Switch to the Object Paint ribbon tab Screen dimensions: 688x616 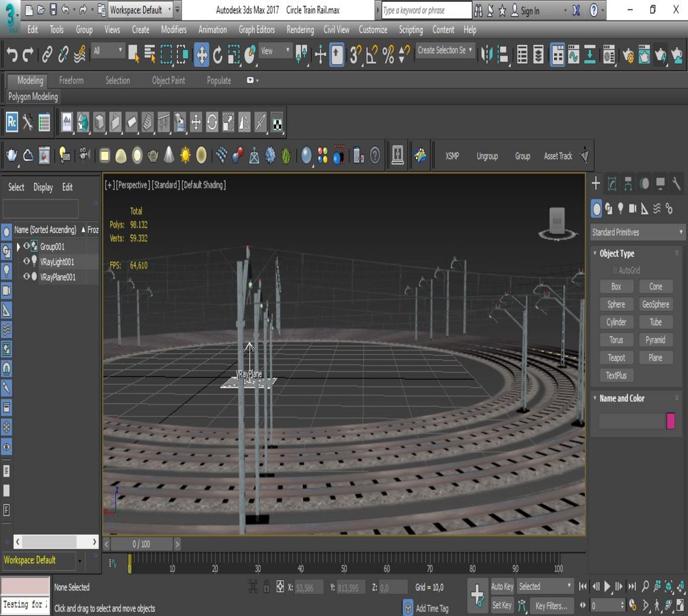168,80
